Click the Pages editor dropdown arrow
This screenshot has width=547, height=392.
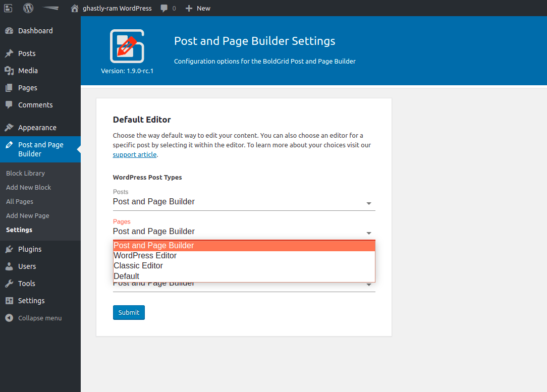pos(369,233)
